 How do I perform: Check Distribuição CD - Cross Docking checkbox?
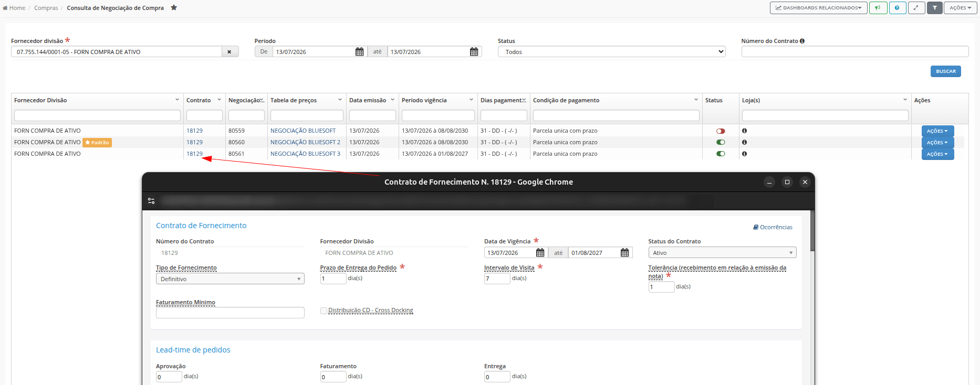(x=324, y=311)
